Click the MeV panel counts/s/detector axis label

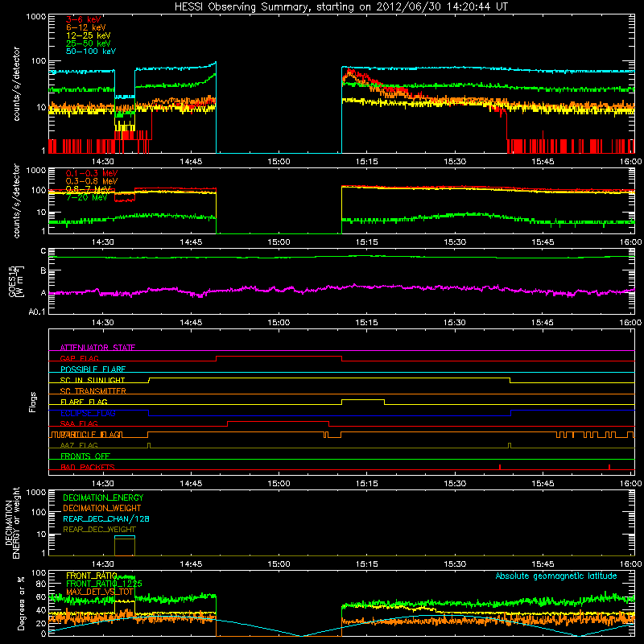[16, 200]
